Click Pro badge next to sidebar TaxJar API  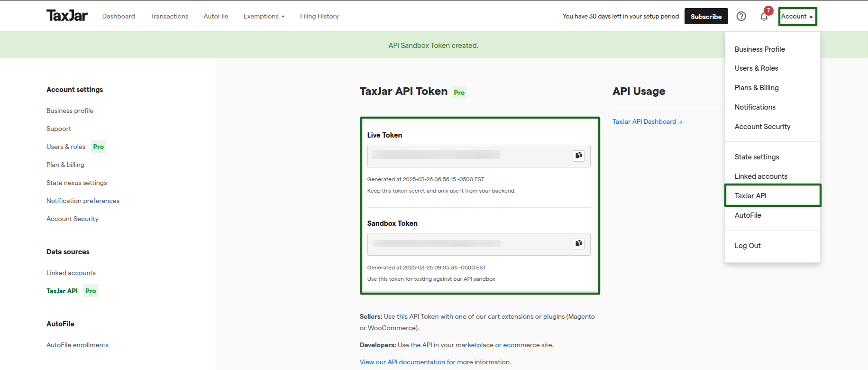pos(91,291)
